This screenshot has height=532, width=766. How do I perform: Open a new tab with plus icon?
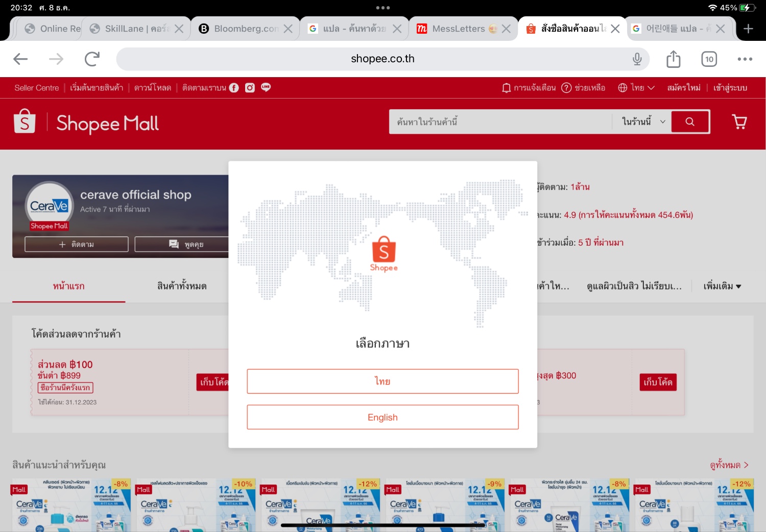click(x=749, y=29)
